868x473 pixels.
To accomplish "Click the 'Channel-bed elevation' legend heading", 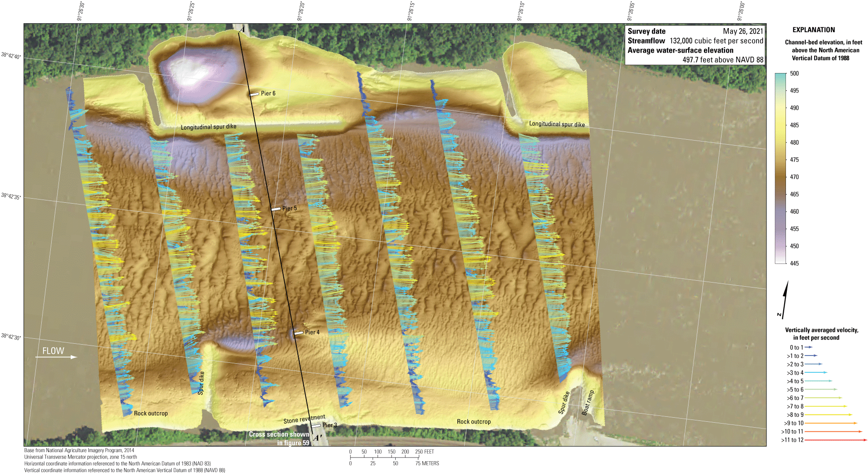I will click(x=823, y=50).
